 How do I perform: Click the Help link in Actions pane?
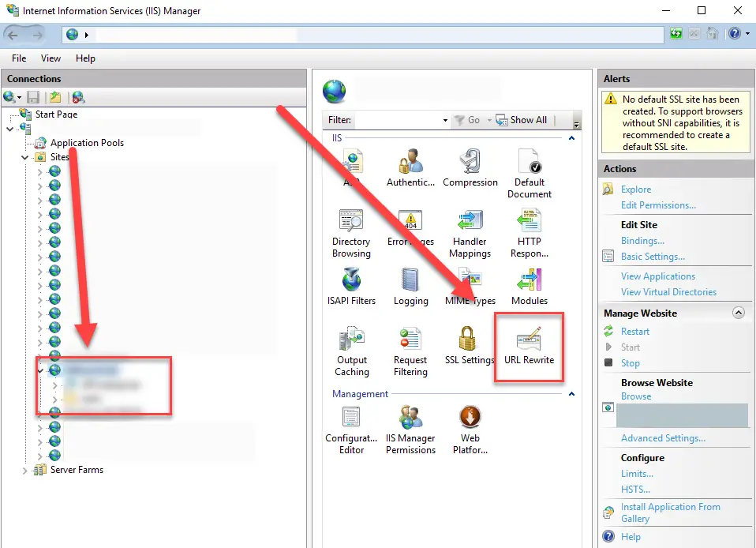(x=631, y=537)
